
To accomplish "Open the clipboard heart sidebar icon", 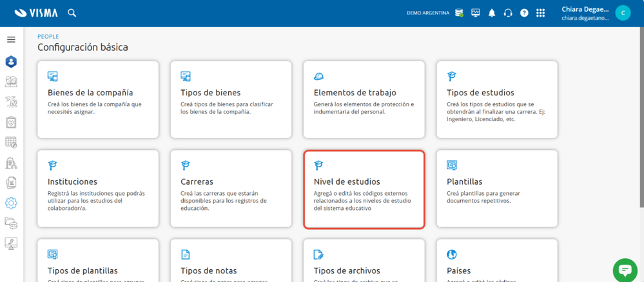I will [11, 122].
